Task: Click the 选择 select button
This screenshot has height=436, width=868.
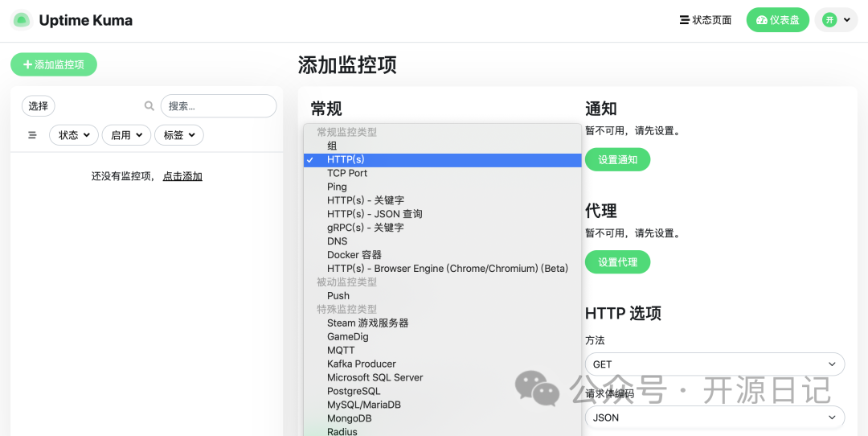Action: pos(39,106)
